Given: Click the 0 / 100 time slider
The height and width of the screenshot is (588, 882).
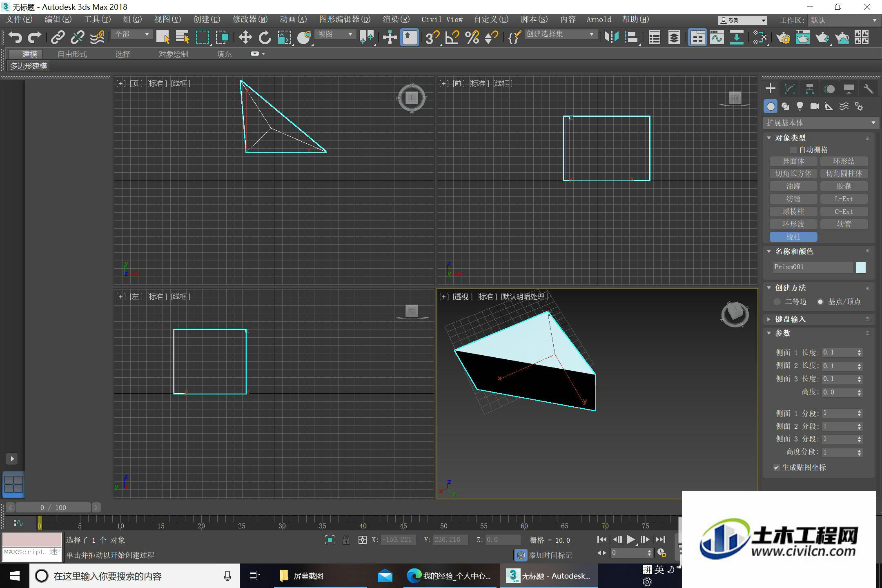Looking at the screenshot, I should click(x=53, y=508).
